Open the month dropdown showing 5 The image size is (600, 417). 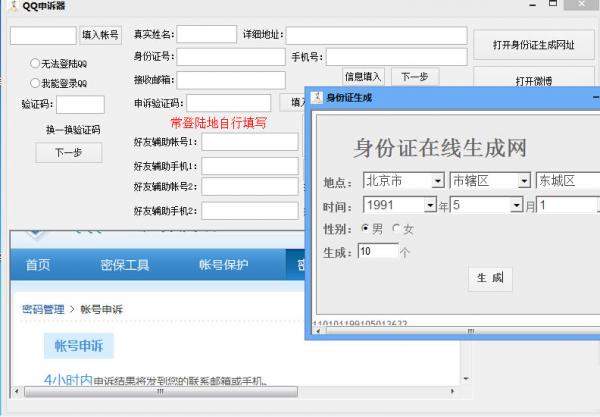tap(517, 205)
